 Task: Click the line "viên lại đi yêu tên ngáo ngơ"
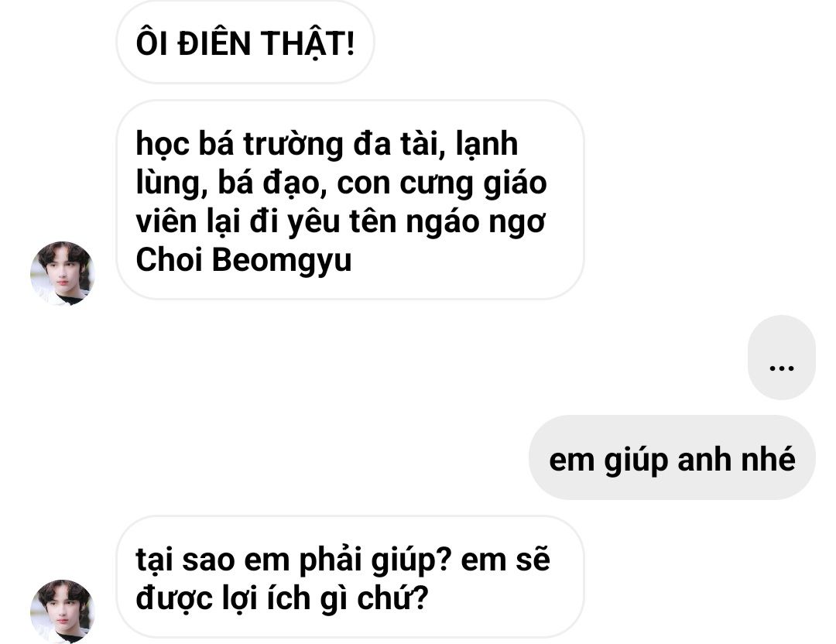(x=340, y=221)
